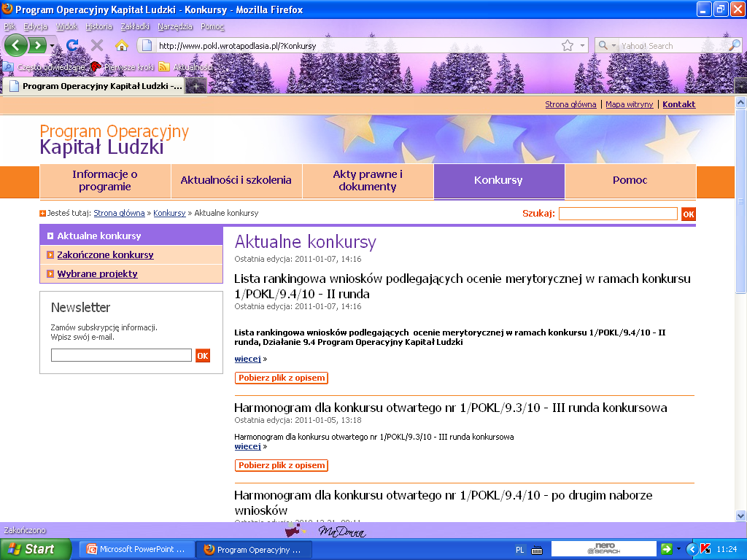747x560 pixels.
Task: Click the page scrollbar down arrow
Action: click(x=740, y=516)
